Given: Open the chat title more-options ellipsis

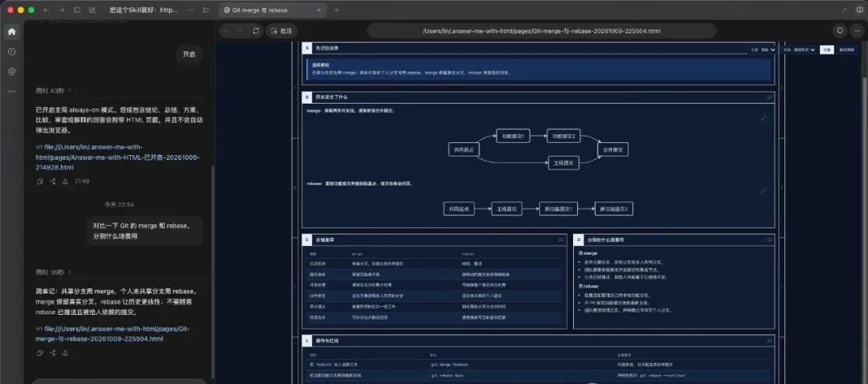Looking at the screenshot, I should pos(191,10).
